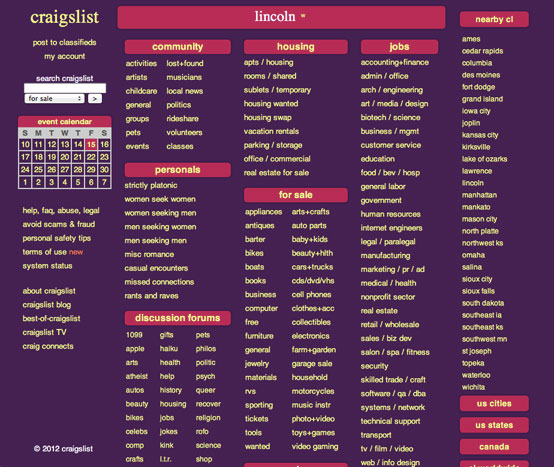The image size is (554, 467).
Task: Open 'rants and raves' link
Action: click(151, 296)
